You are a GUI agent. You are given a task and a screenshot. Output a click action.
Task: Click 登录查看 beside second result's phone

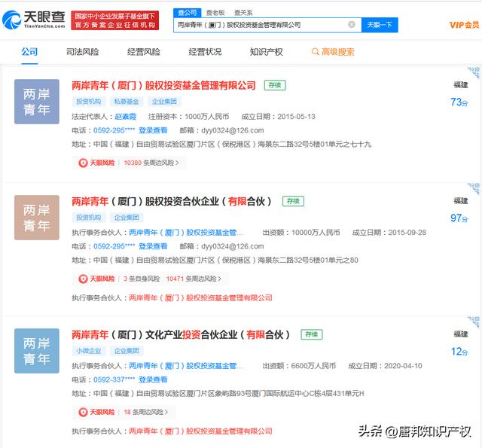153,246
